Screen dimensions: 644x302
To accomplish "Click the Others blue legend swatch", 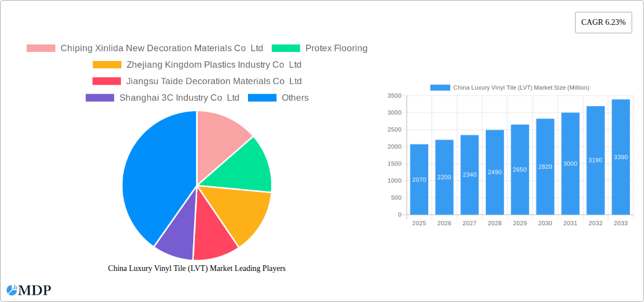I will pos(262,98).
